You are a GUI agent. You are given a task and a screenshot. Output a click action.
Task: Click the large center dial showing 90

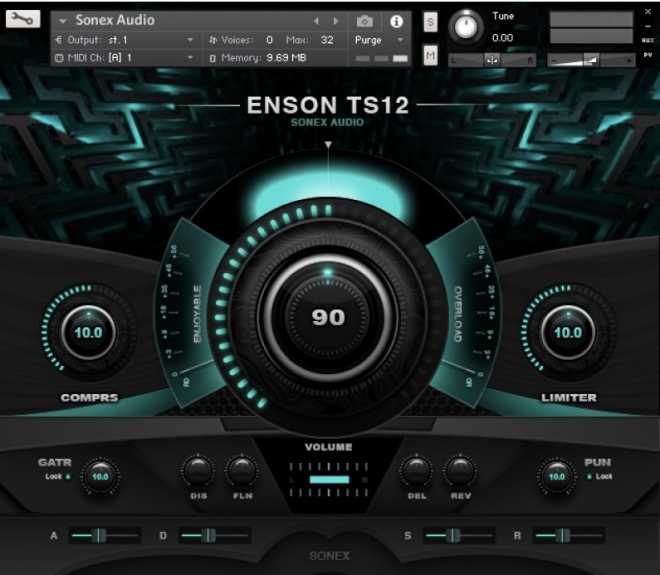pos(328,317)
